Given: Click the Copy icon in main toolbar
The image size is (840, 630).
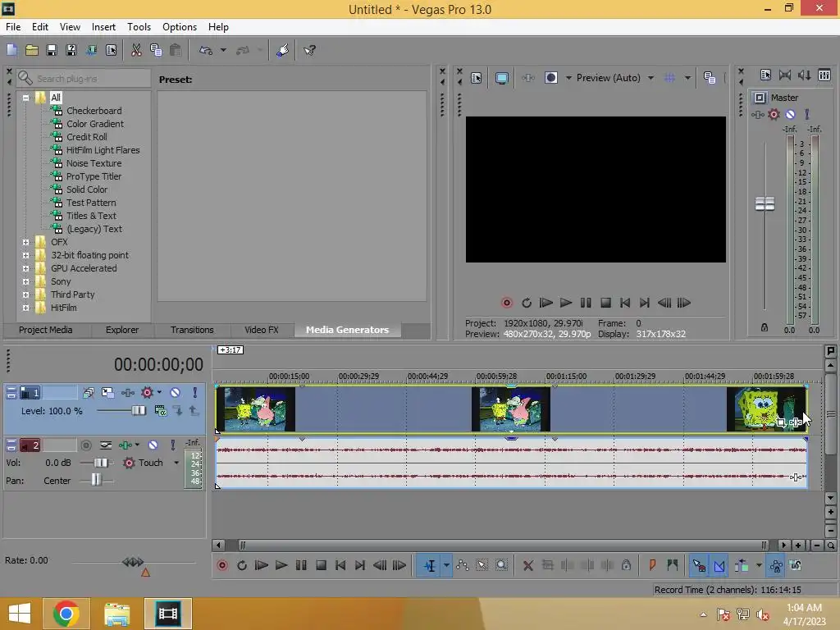Looking at the screenshot, I should point(156,50).
